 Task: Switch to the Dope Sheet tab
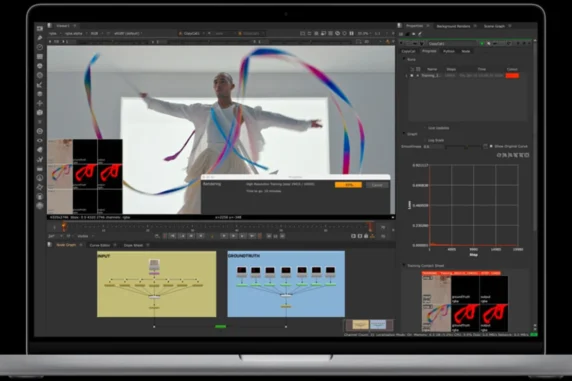coord(134,245)
